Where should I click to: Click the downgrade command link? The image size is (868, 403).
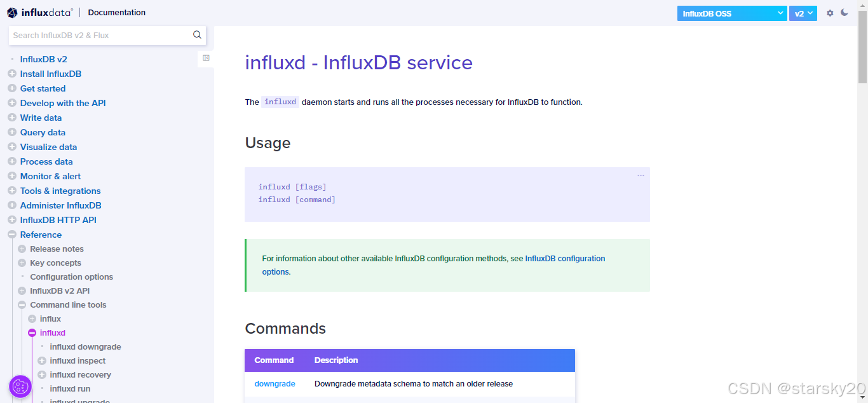point(275,383)
